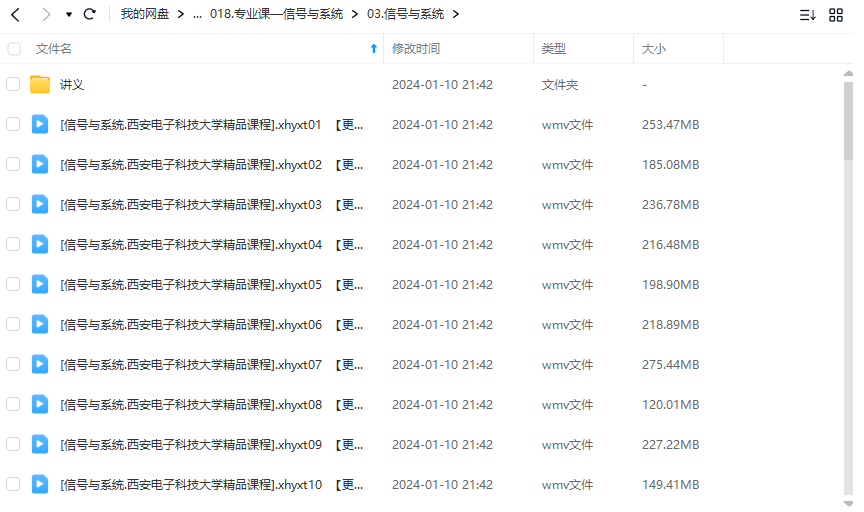
Task: Check the box for xhyxt06 video
Action: click(x=13, y=324)
